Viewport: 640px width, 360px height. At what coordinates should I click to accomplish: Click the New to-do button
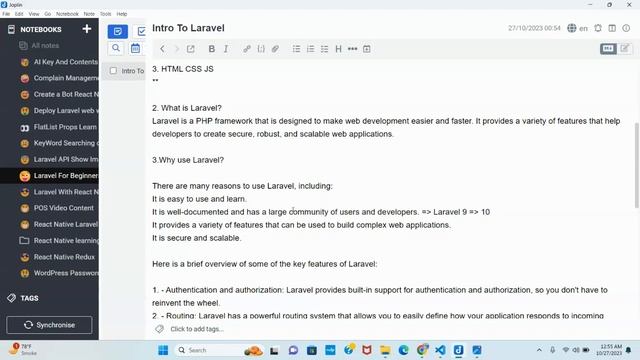click(140, 31)
